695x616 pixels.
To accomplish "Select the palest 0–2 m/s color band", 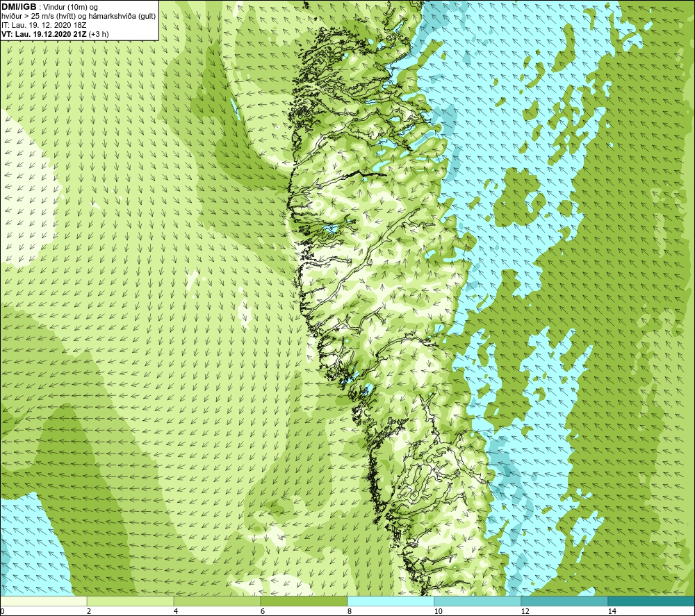I will (43, 601).
